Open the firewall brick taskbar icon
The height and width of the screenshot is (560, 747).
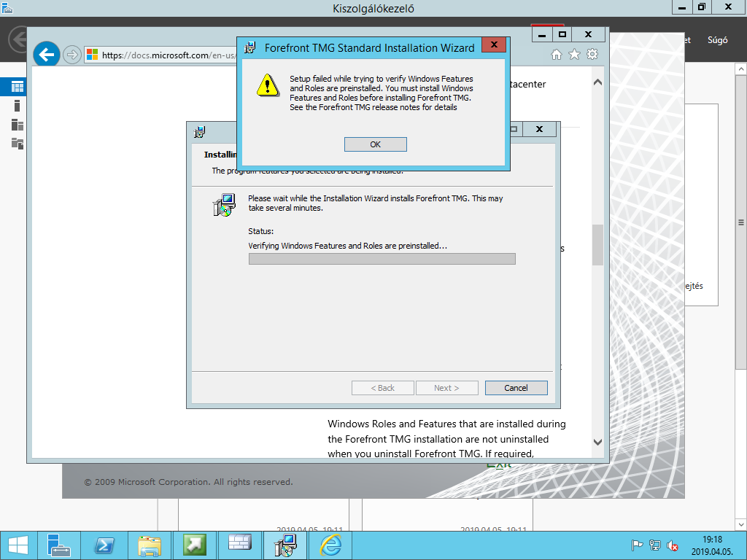pos(239,545)
